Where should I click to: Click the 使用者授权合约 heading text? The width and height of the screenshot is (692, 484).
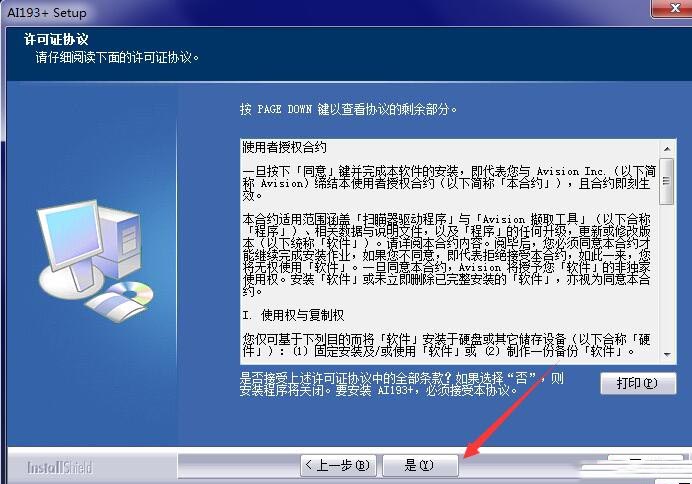[x=285, y=147]
